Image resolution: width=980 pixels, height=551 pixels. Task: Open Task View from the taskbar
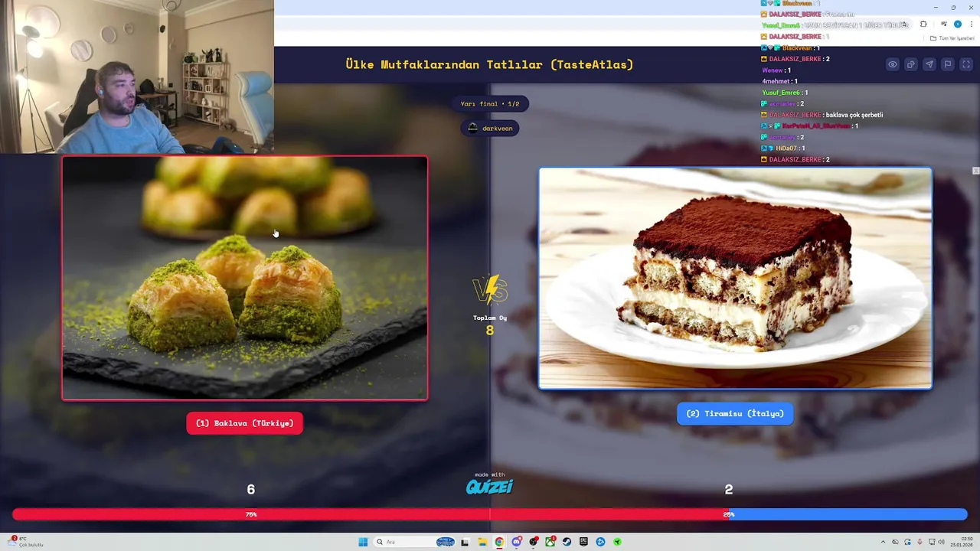pos(465,542)
